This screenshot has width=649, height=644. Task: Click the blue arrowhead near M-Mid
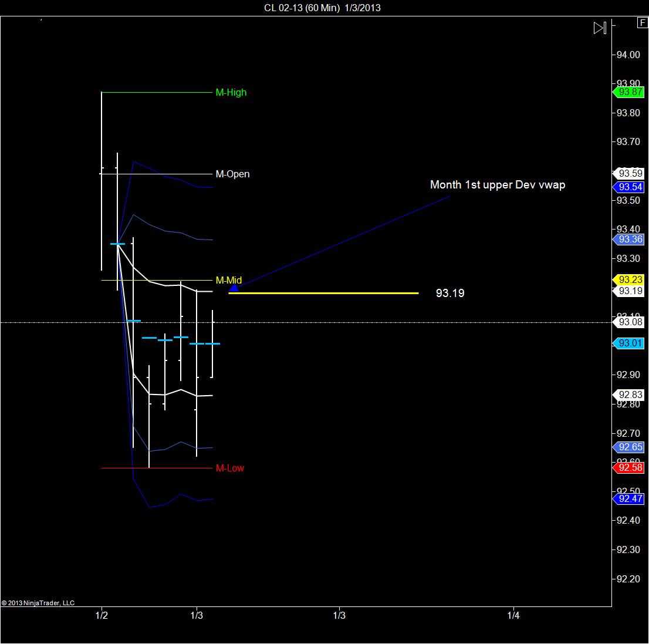[234, 288]
